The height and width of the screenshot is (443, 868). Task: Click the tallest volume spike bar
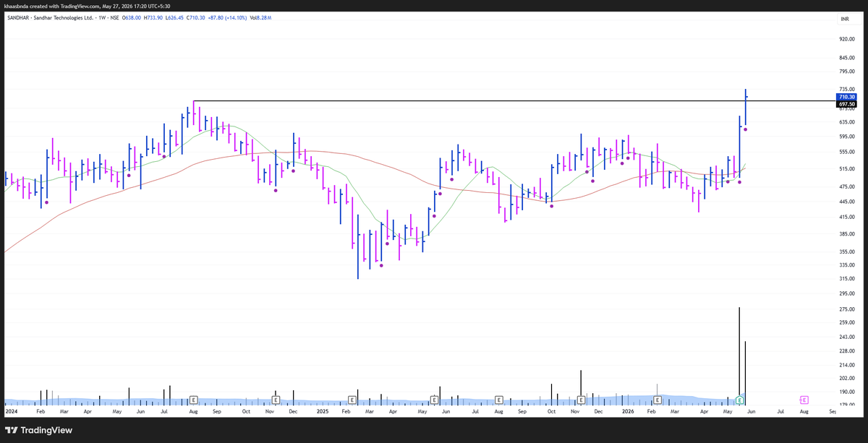(739, 351)
